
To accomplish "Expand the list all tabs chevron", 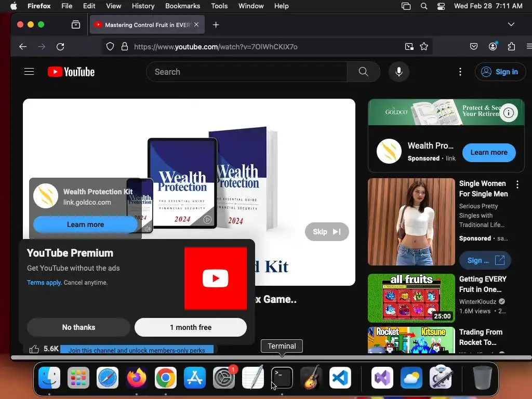I will (x=511, y=24).
